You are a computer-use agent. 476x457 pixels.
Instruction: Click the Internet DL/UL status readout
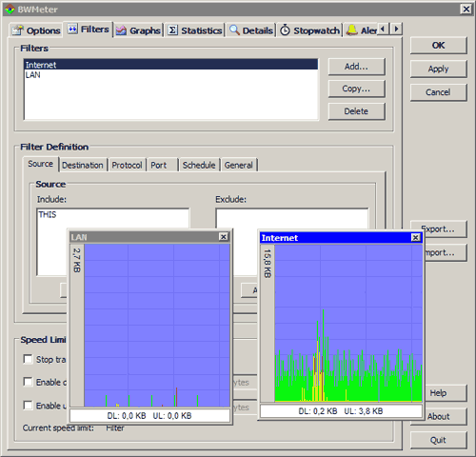coord(341,411)
